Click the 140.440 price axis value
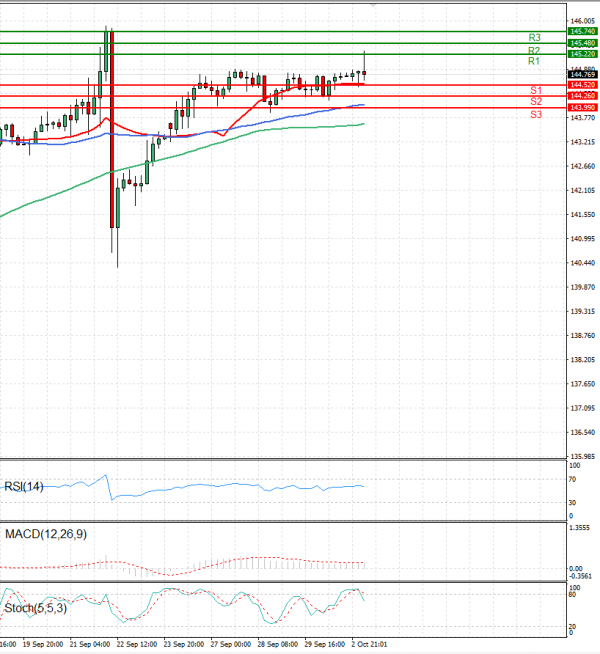600x654 pixels. coord(582,263)
